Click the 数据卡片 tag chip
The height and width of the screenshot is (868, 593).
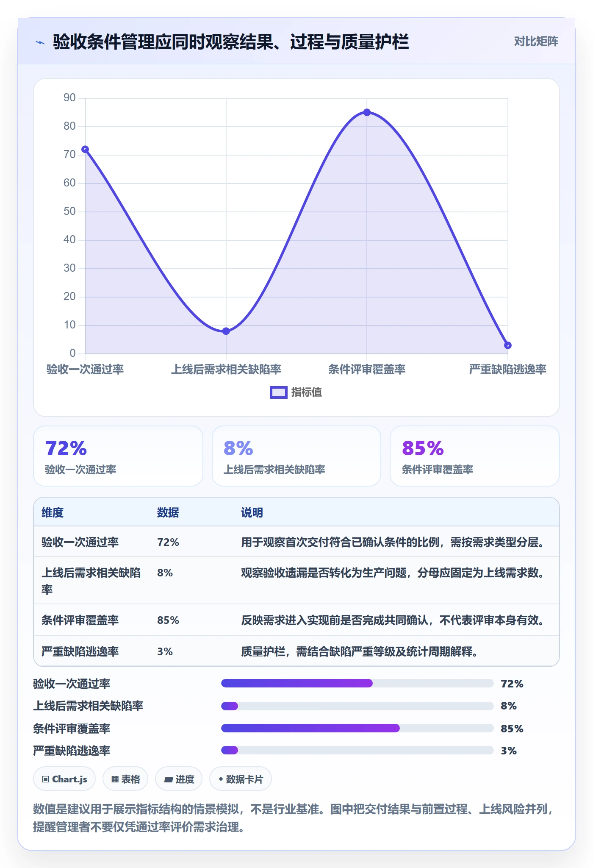[241, 779]
